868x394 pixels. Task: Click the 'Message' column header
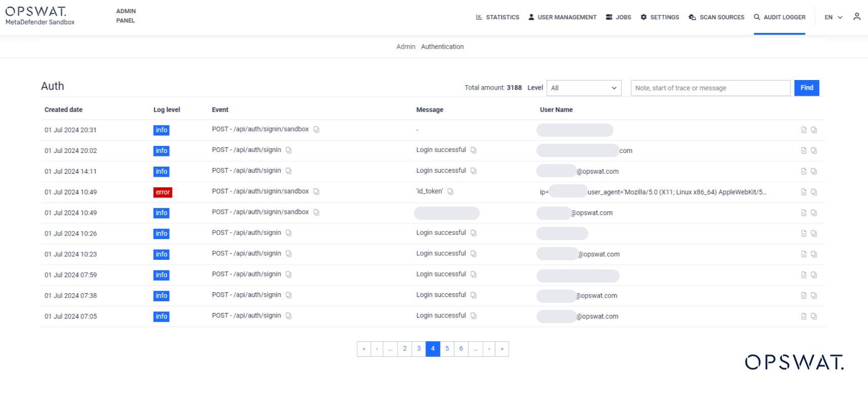click(430, 110)
